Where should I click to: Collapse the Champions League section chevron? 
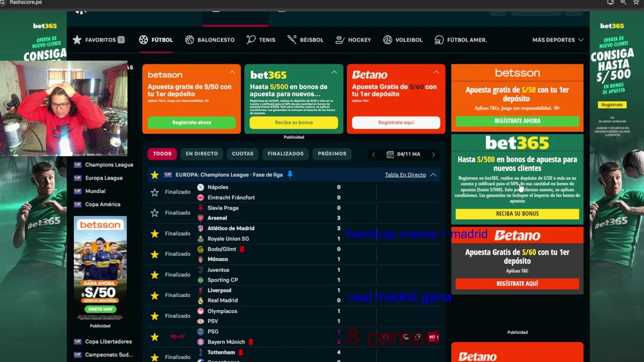point(433,174)
